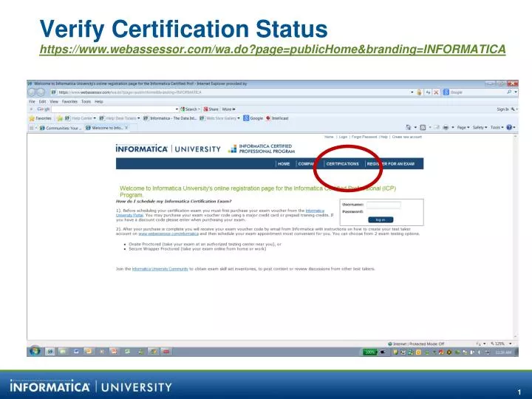Screen dimensions: 532x399
Task: Click the page vertical scrollbar up arrow
Action: pyautogui.click(x=516, y=136)
